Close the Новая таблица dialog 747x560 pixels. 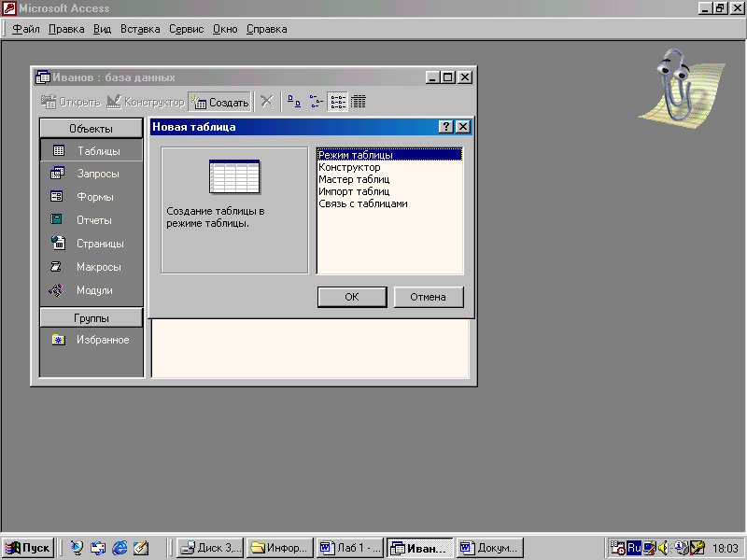coord(462,127)
